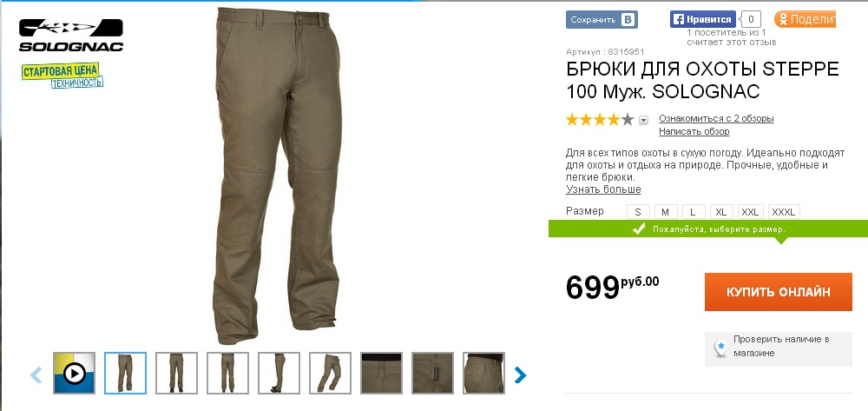Click the Купить онлайн button
868x411 pixels.
point(779,292)
